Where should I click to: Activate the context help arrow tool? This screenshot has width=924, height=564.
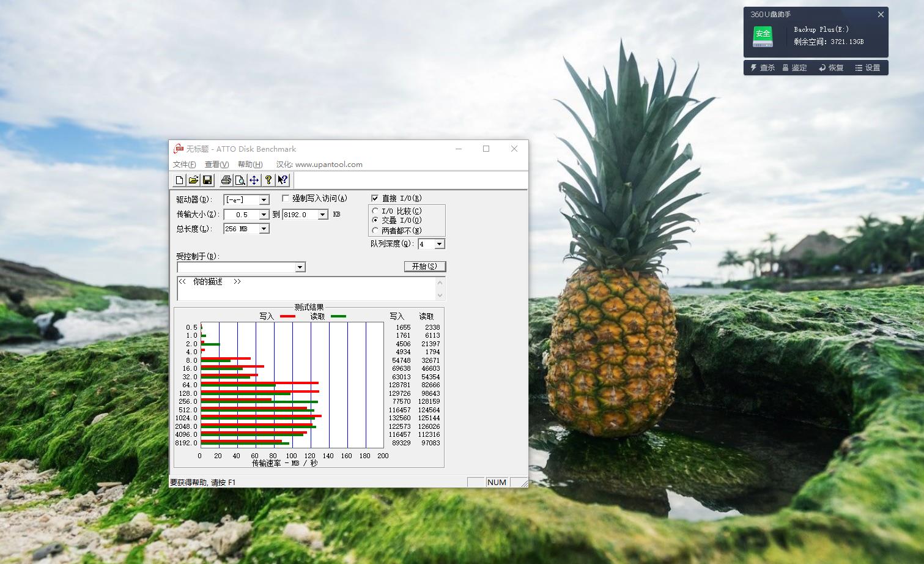283,179
